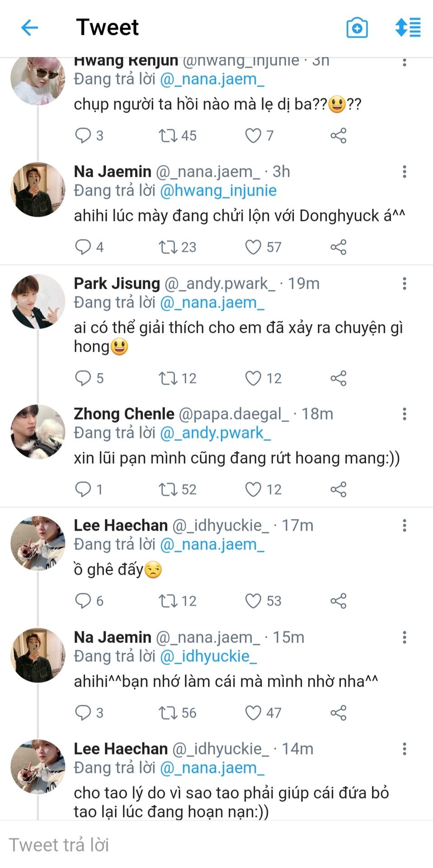Open more options on Park Jisung's tweet

(x=405, y=283)
